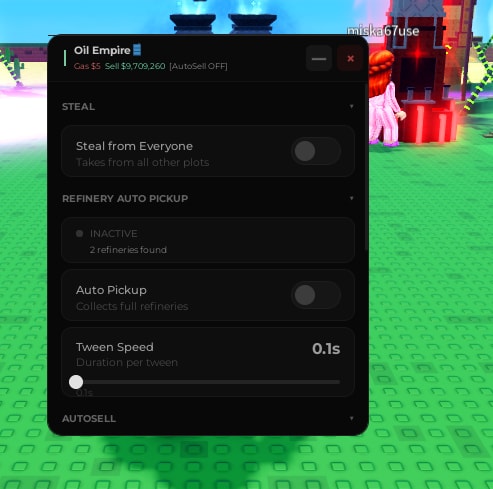Click 'Duration per tween' description
Viewport: 493px width, 489px height.
coord(127,362)
